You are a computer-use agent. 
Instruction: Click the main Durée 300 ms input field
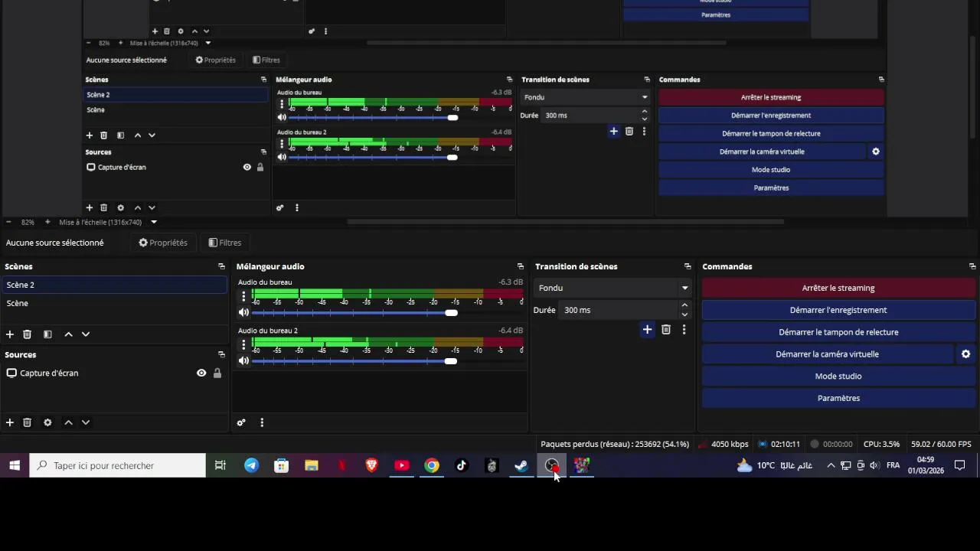point(619,310)
